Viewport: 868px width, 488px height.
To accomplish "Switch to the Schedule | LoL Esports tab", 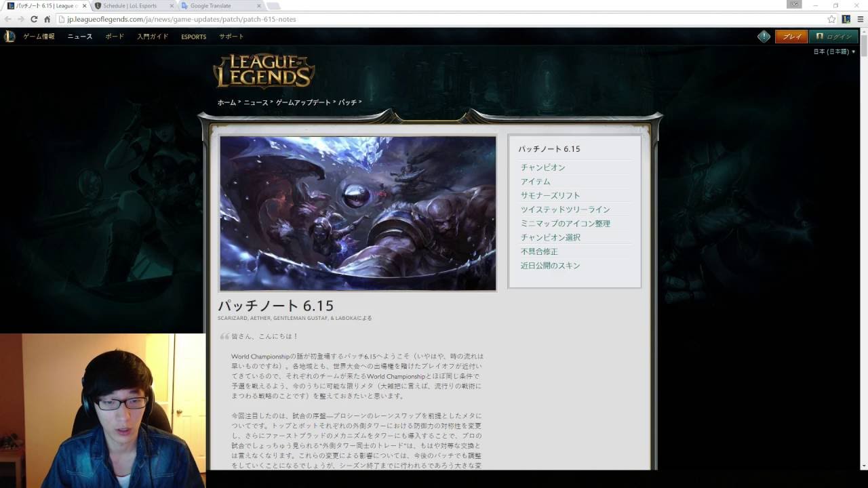I will coord(132,5).
